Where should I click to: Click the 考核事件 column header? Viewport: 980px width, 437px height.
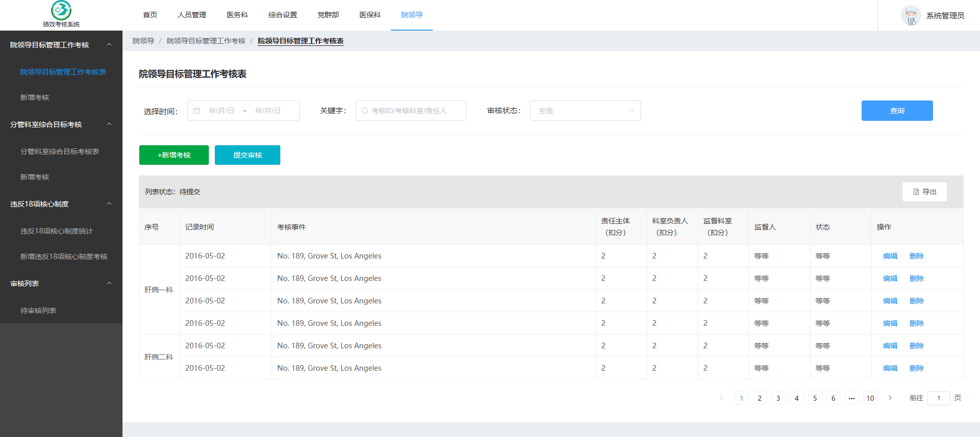(x=434, y=227)
